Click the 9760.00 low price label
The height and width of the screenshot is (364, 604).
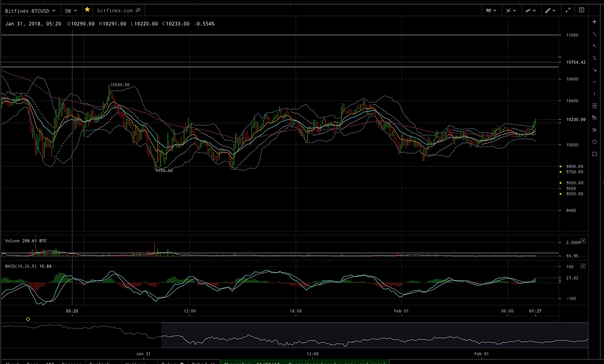(164, 171)
